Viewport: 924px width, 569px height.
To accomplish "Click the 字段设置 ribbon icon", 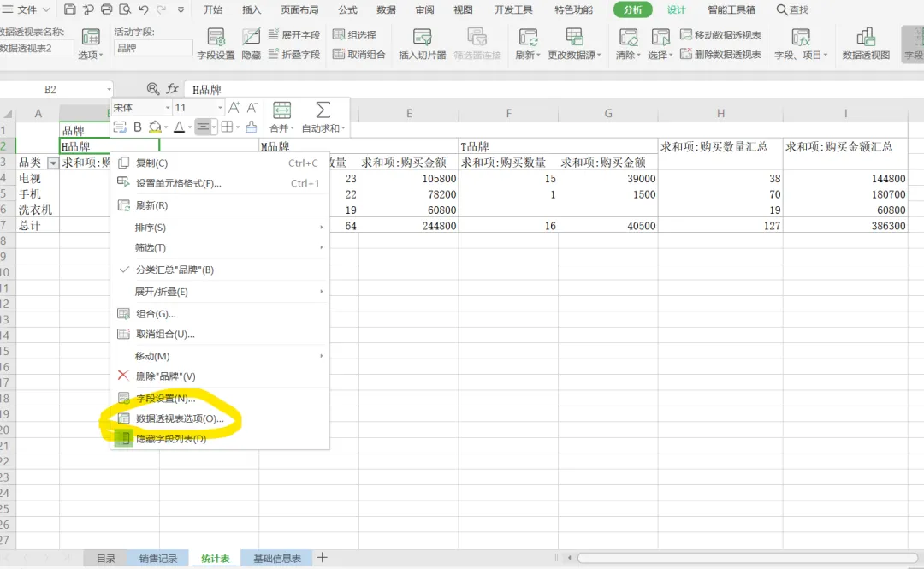I will pyautogui.click(x=216, y=38).
